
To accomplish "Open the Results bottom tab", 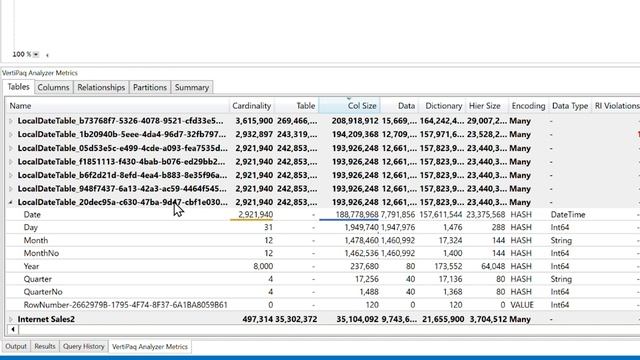I will click(x=44, y=347).
